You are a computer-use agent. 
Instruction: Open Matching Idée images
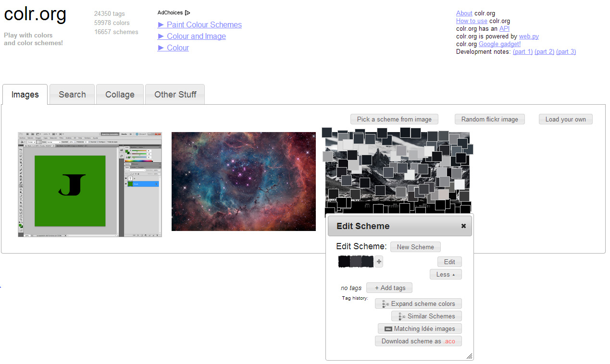(x=420, y=328)
